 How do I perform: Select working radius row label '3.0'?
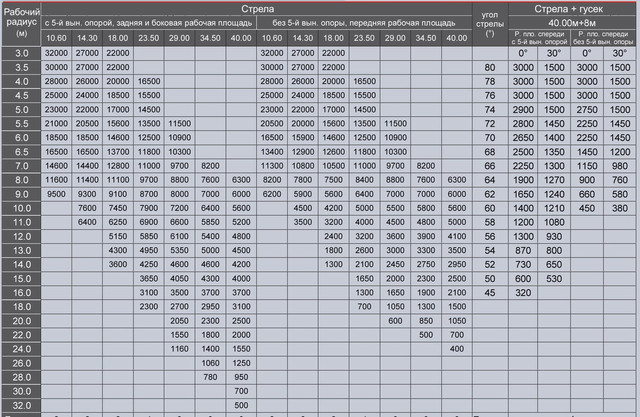(x=22, y=53)
